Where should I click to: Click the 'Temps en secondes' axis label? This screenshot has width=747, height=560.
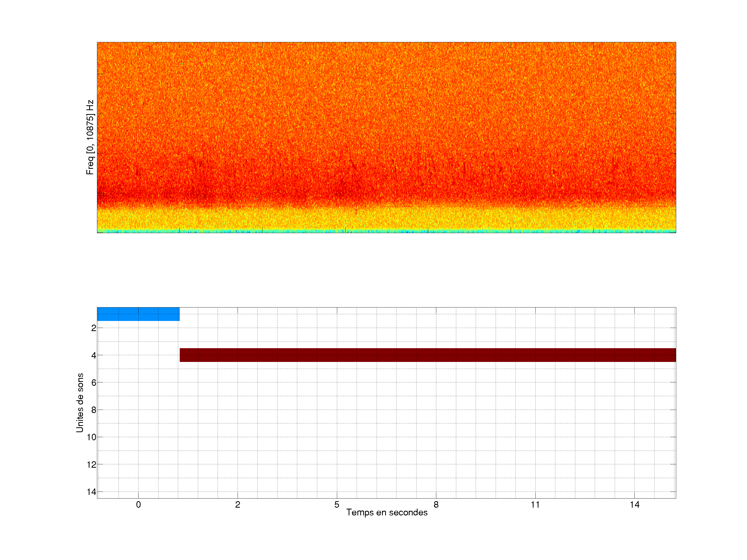coord(387,512)
